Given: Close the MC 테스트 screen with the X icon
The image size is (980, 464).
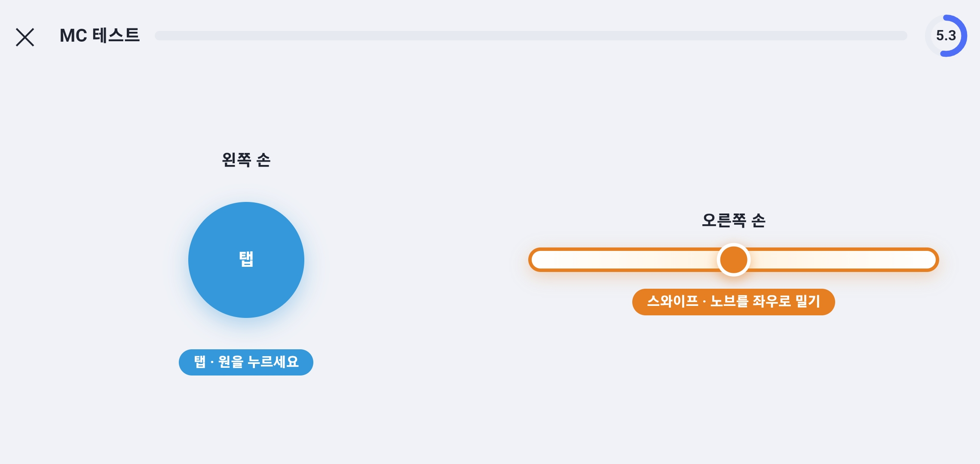Looking at the screenshot, I should click(25, 37).
